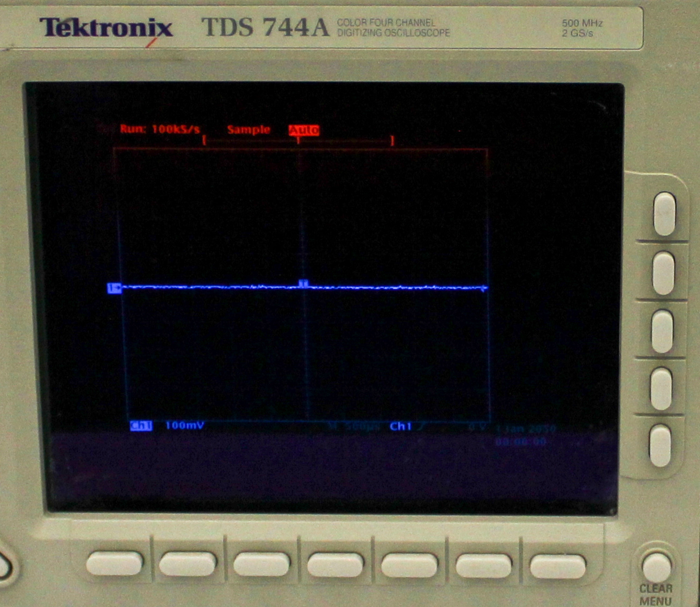Tap the 'M 500µs' timebase readout

(354, 427)
